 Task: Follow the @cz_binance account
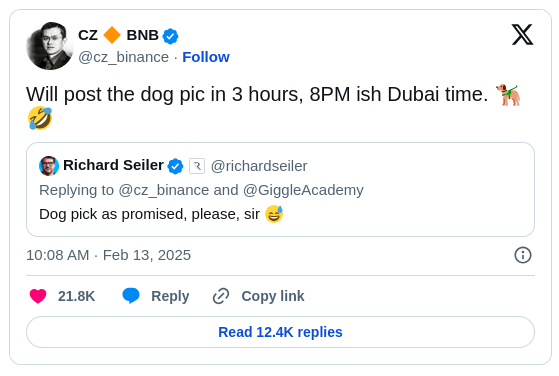point(206,57)
